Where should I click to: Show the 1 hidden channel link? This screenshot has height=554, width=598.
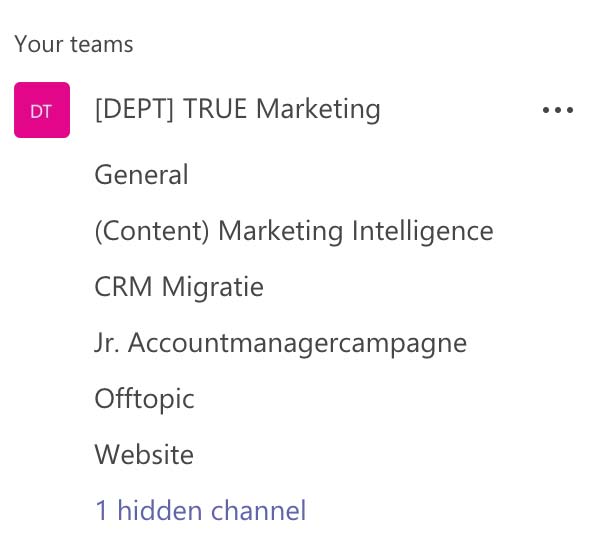[201, 510]
